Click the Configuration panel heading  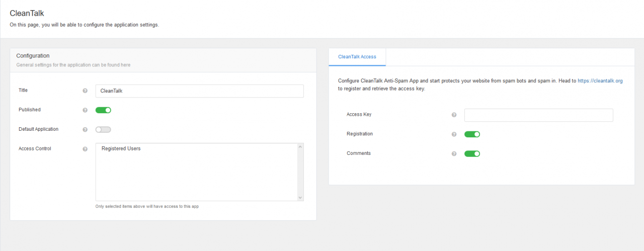pos(33,56)
